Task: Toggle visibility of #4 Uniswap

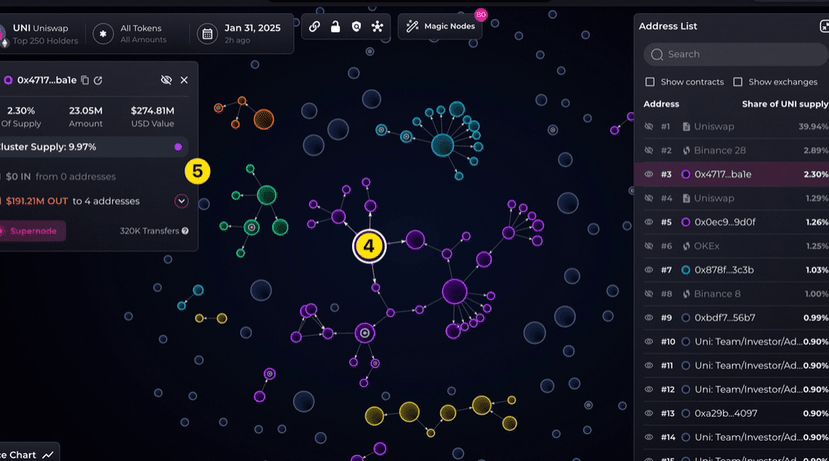Action: point(649,198)
